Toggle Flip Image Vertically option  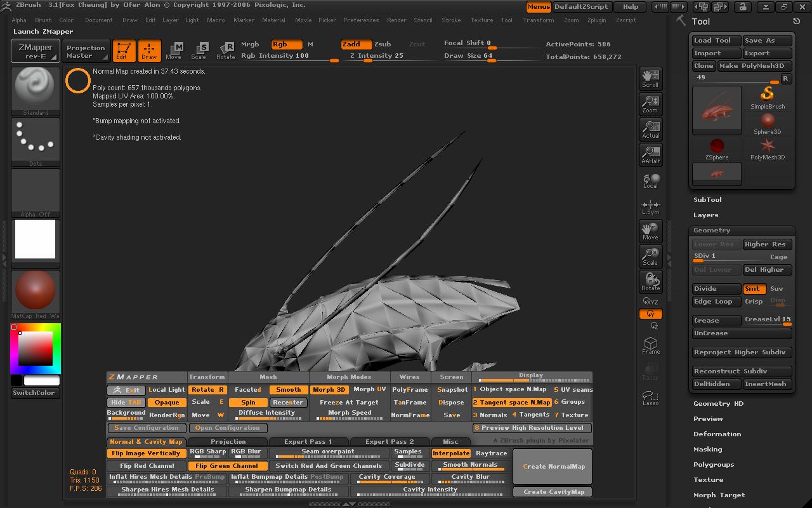(146, 453)
